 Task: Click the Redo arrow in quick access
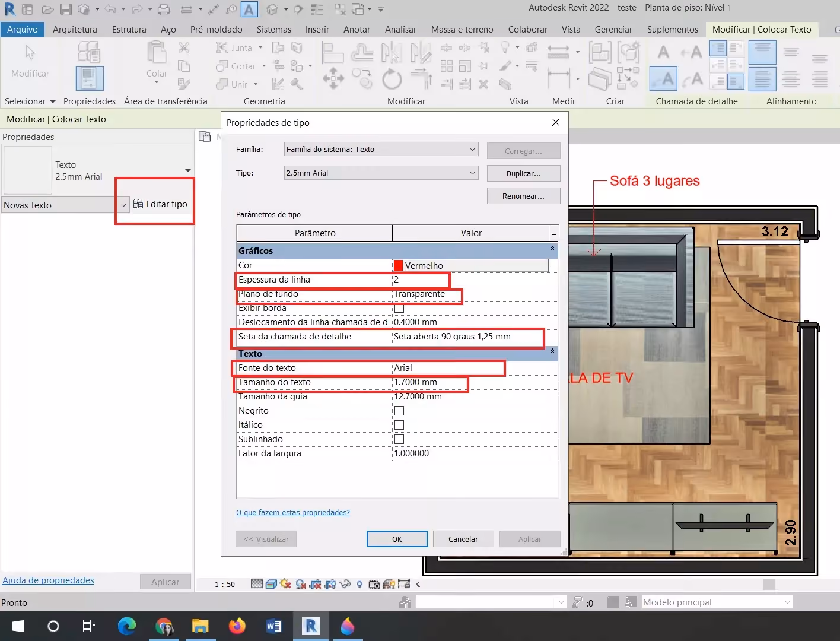pyautogui.click(x=136, y=9)
